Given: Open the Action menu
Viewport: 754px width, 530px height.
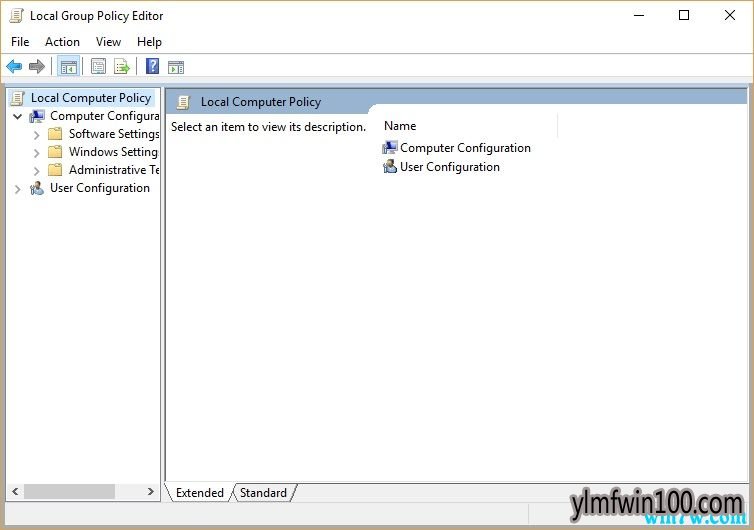Looking at the screenshot, I should 63,42.
